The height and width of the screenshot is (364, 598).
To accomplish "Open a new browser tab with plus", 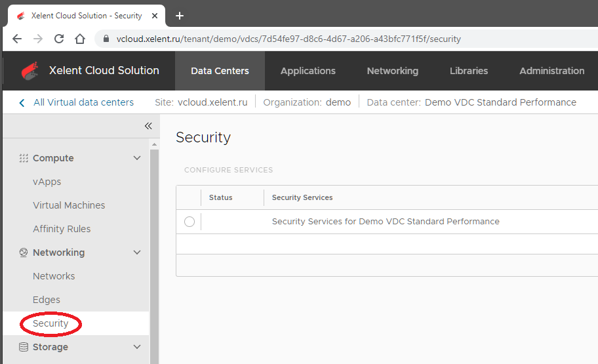I will click(x=180, y=16).
